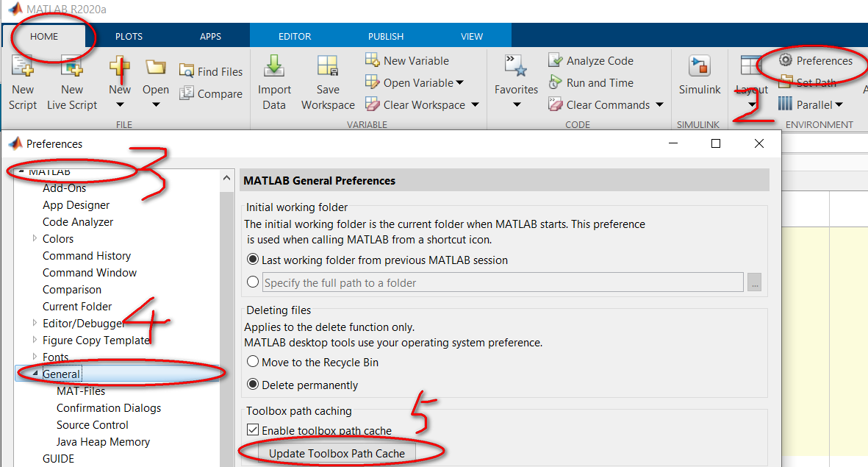Screen dimensions: 868x467
Task: Switch to the APPS tab
Action: pyautogui.click(x=210, y=36)
